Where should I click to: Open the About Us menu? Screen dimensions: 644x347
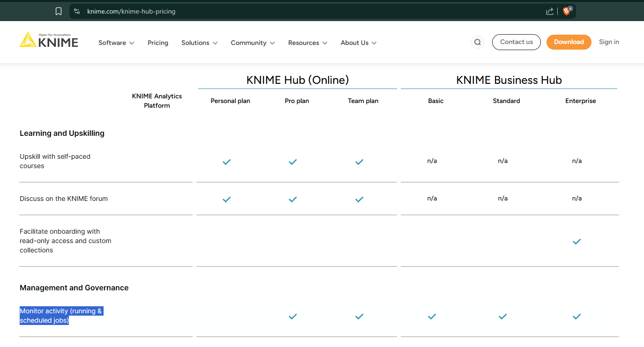click(359, 43)
